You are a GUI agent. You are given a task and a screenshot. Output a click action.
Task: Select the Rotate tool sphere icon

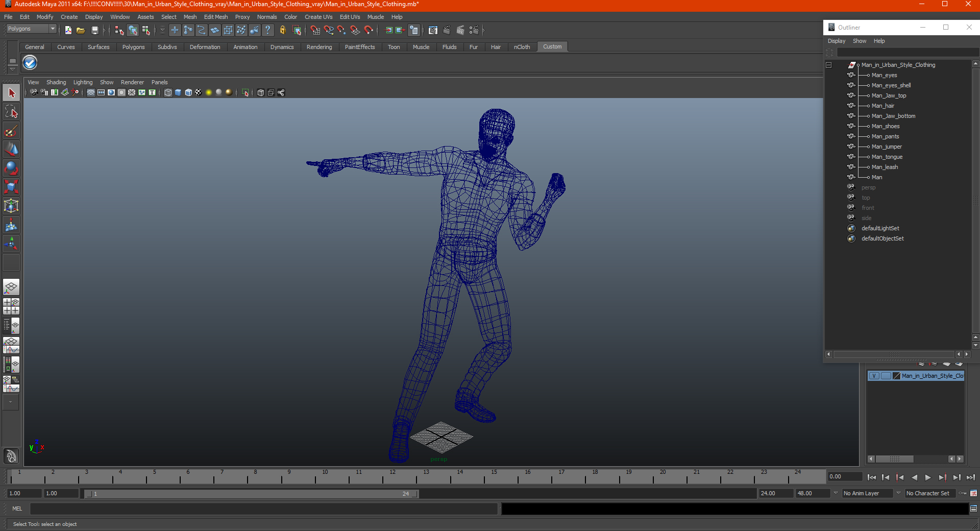(x=11, y=168)
